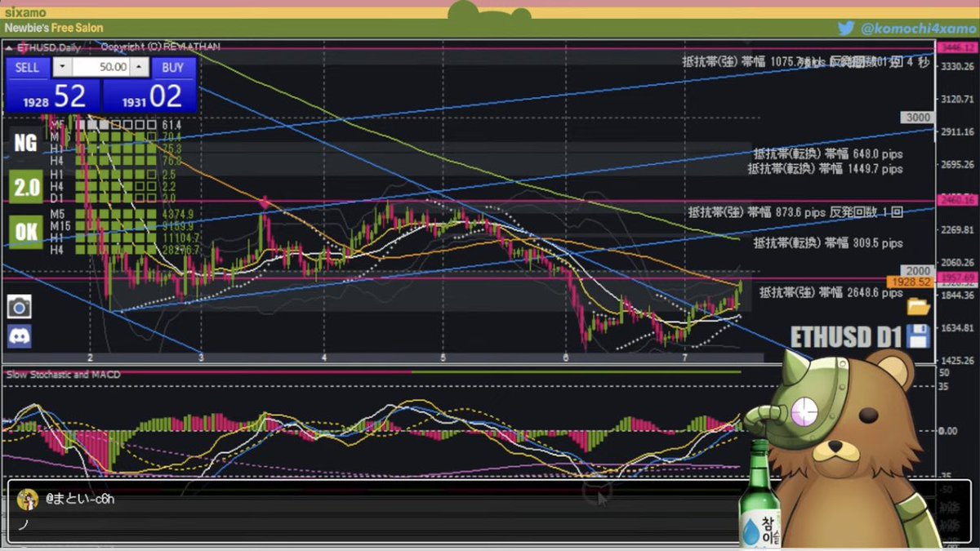Click the 1931 02 buy price panel
This screenshot has width=980, height=551.
149,96
